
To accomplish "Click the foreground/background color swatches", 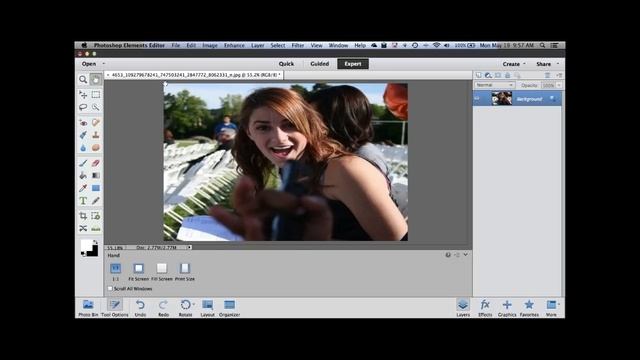I will (89, 248).
